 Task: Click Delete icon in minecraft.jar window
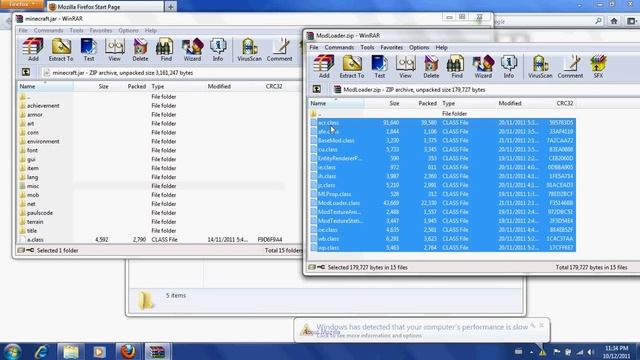(x=140, y=50)
